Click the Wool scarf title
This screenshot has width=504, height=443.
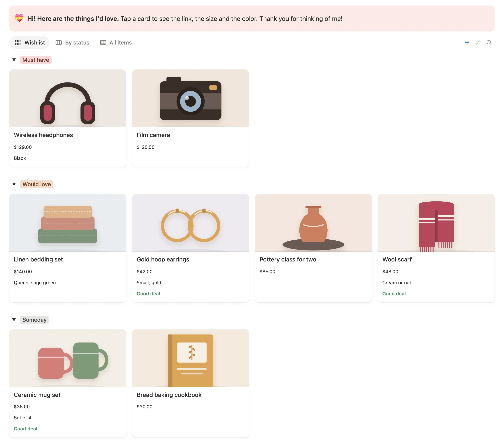coord(397,259)
